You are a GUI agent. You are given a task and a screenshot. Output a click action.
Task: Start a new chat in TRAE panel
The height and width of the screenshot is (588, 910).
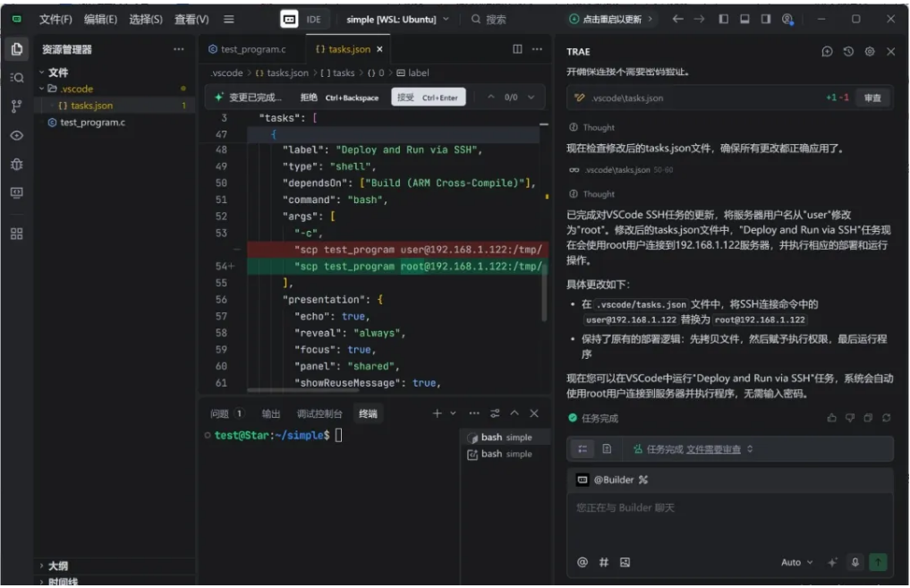point(827,52)
